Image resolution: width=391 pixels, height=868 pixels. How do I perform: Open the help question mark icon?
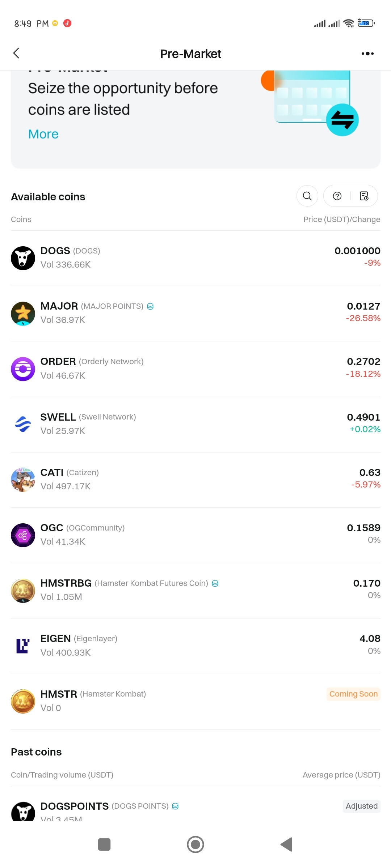coord(337,196)
